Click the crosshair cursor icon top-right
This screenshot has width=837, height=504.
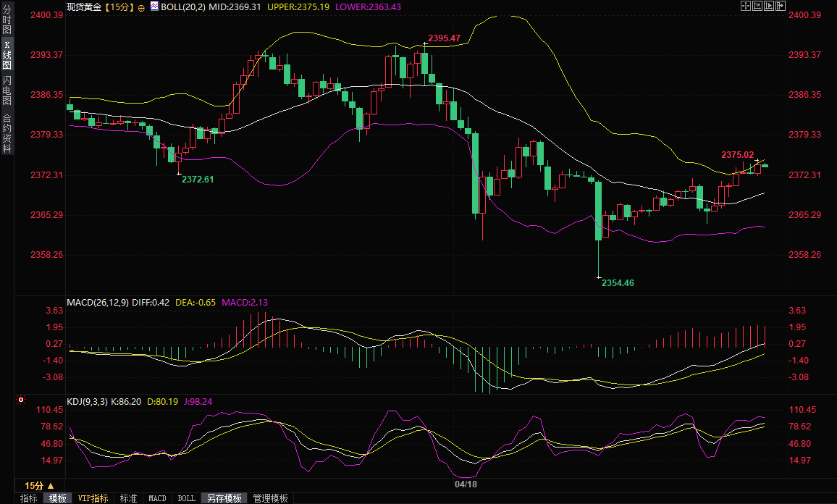[746, 6]
